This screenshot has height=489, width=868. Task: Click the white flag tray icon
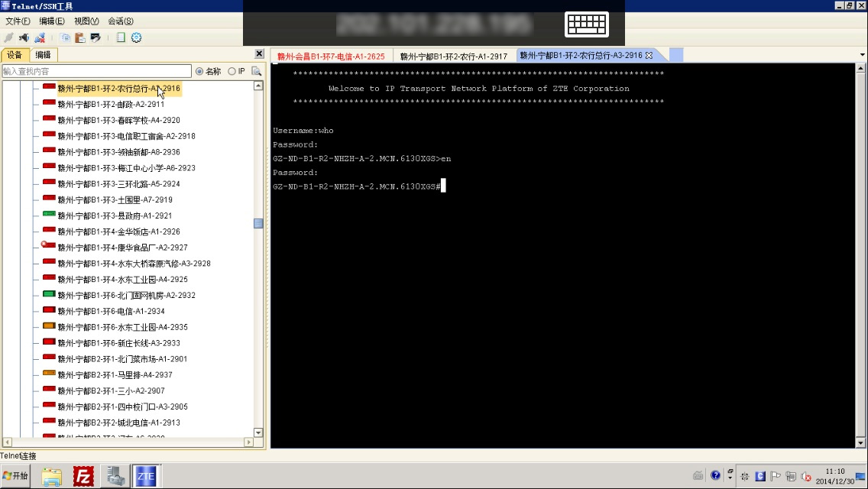tap(776, 476)
